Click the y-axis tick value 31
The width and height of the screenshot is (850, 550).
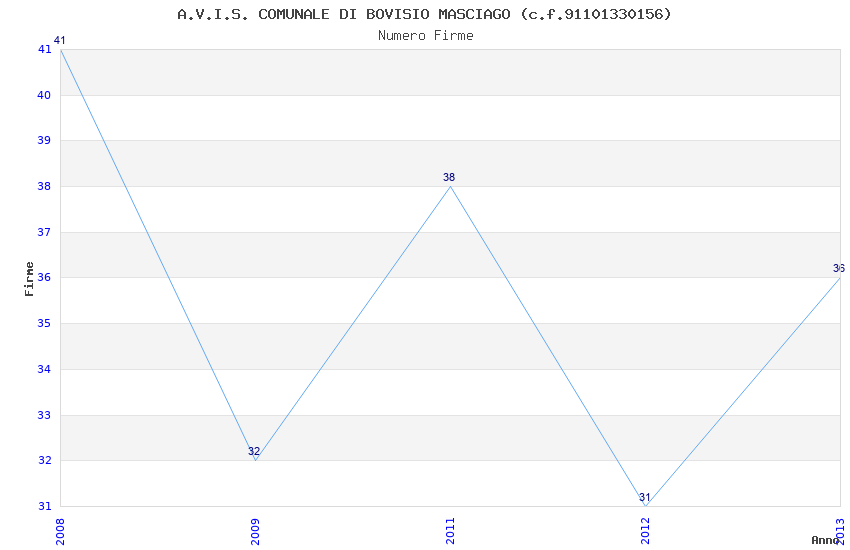[44, 507]
